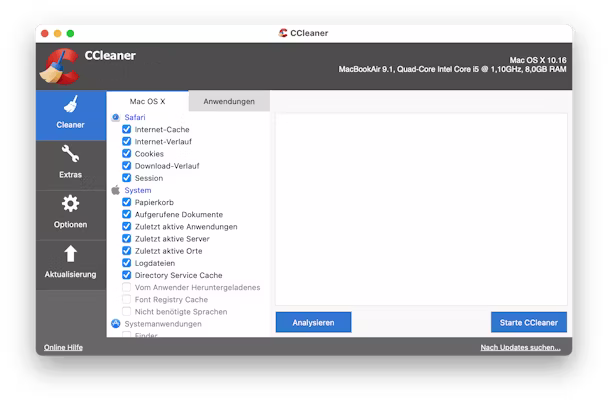Uncheck the Logdateien option

(x=127, y=263)
